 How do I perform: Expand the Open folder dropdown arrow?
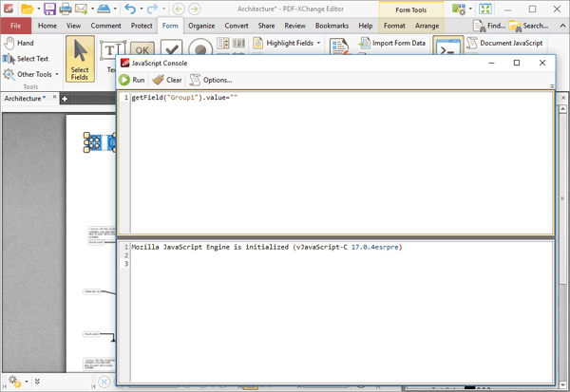coord(39,9)
